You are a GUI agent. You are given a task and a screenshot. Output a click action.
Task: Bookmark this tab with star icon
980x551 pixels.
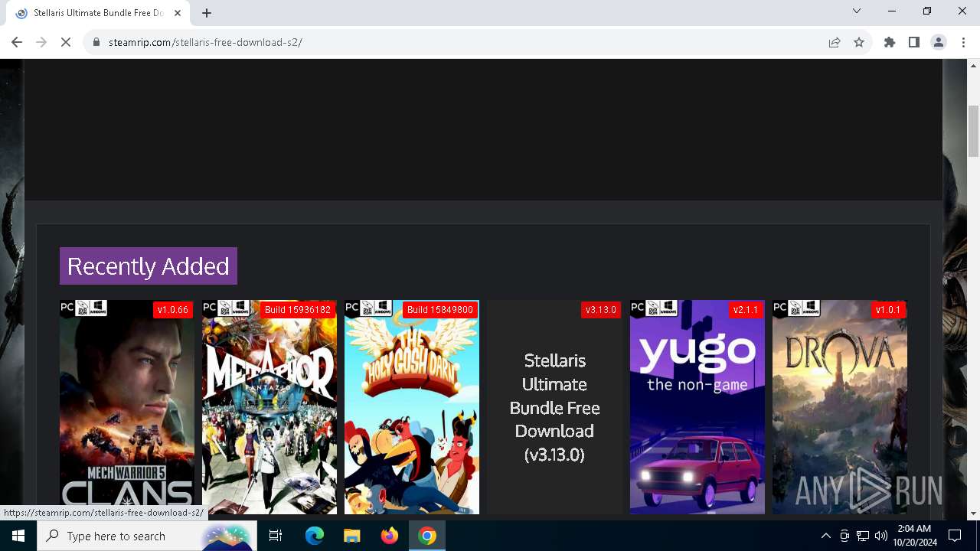859,42
